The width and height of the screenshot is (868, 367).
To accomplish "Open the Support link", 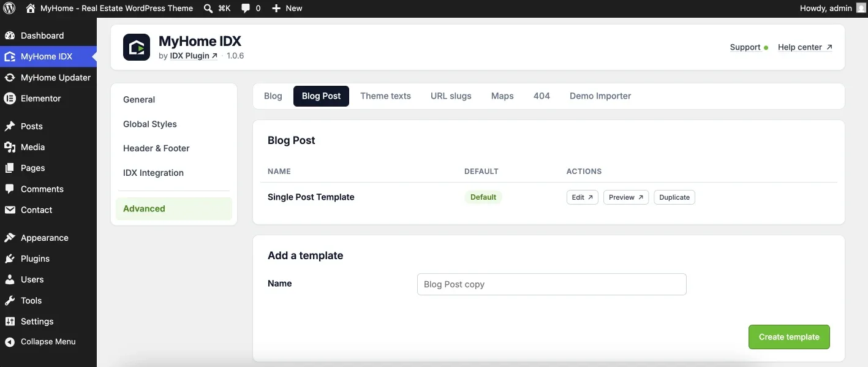I will click(749, 47).
